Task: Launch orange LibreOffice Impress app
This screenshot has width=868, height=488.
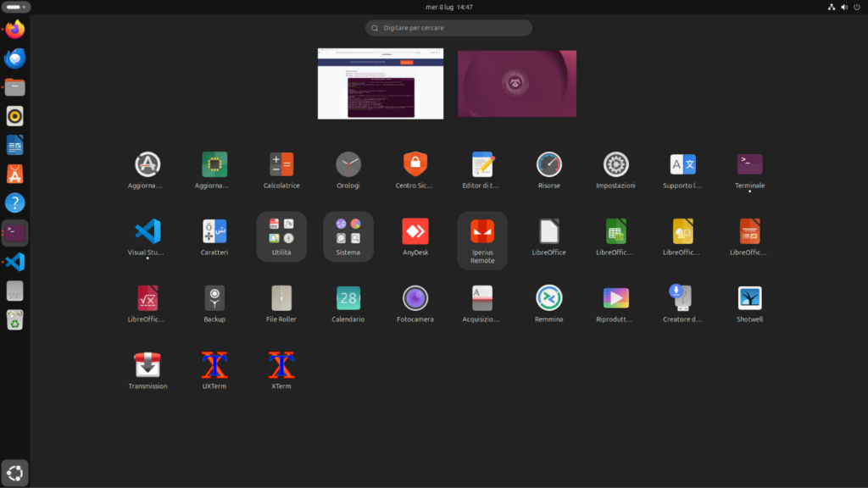Action: pos(749,231)
